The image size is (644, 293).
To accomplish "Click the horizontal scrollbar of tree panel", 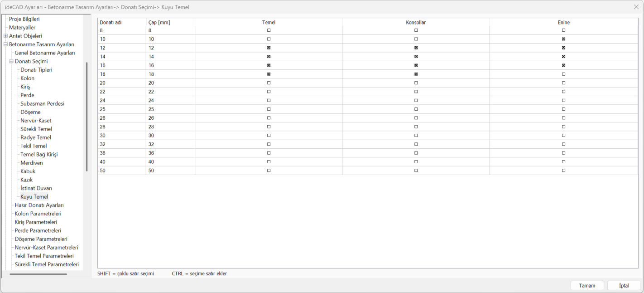I will coord(38,274).
